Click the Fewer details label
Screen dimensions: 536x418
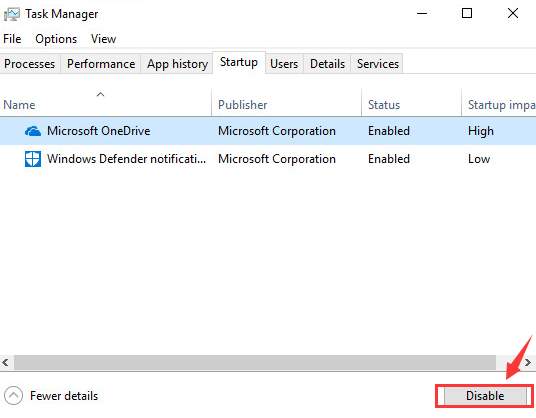point(64,396)
